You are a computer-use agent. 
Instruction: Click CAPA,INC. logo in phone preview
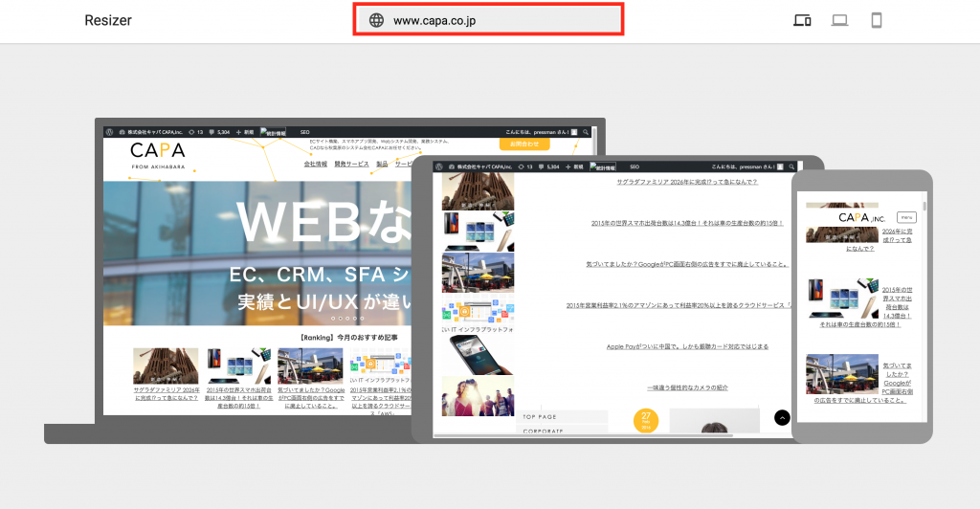click(x=861, y=217)
